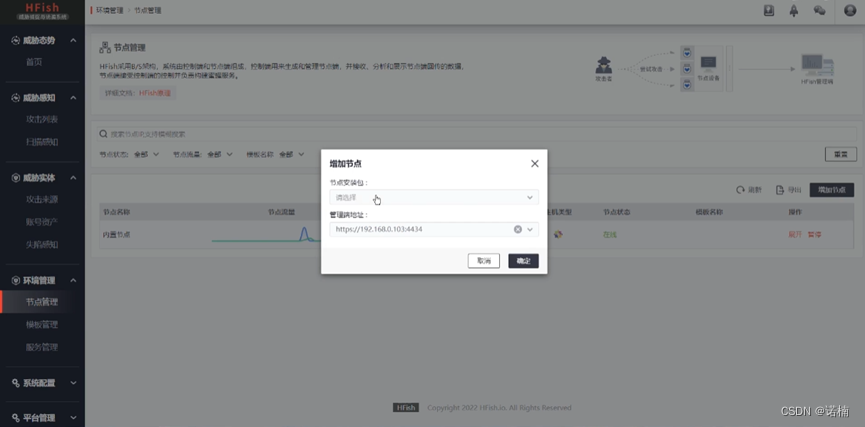Open 失陷感知 in the sidebar
Image resolution: width=865 pixels, height=427 pixels.
42,244
